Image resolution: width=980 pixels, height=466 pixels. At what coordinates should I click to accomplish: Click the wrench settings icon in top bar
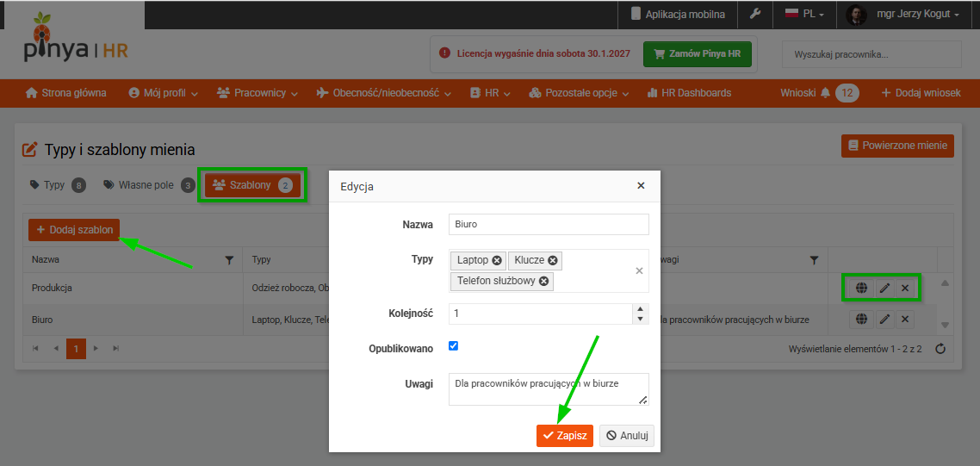[x=755, y=14]
